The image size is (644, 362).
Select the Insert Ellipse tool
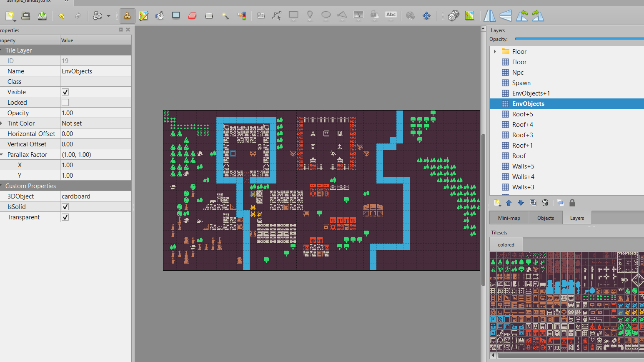(x=326, y=16)
